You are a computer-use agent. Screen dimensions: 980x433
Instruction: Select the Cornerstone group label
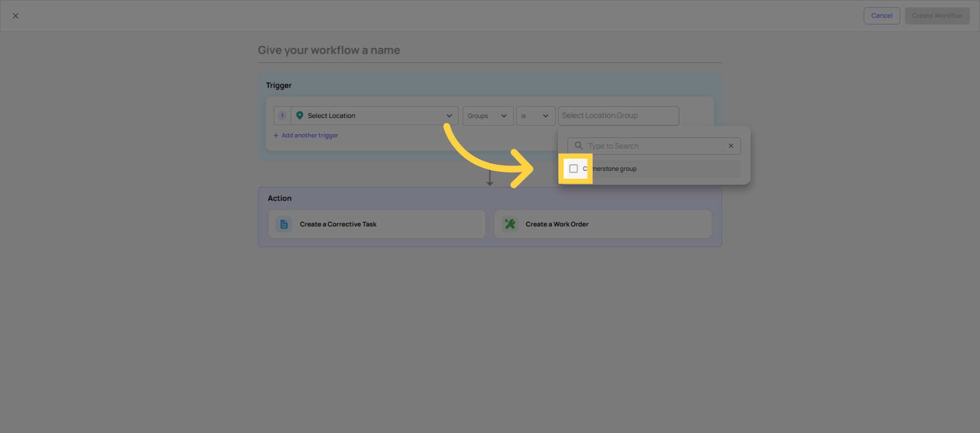[610, 169]
